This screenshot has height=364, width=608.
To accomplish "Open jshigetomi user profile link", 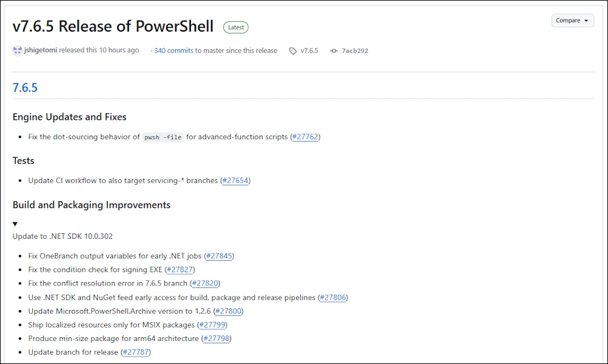I will point(40,50).
